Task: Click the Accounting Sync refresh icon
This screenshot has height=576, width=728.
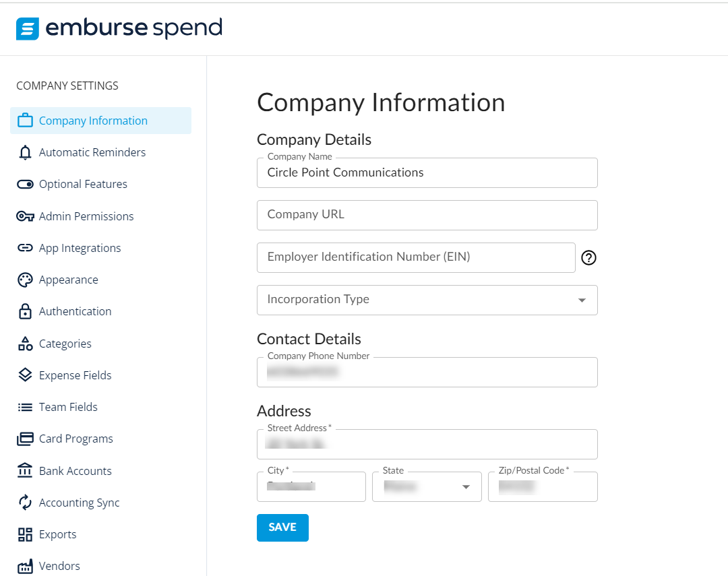Action: [x=24, y=503]
